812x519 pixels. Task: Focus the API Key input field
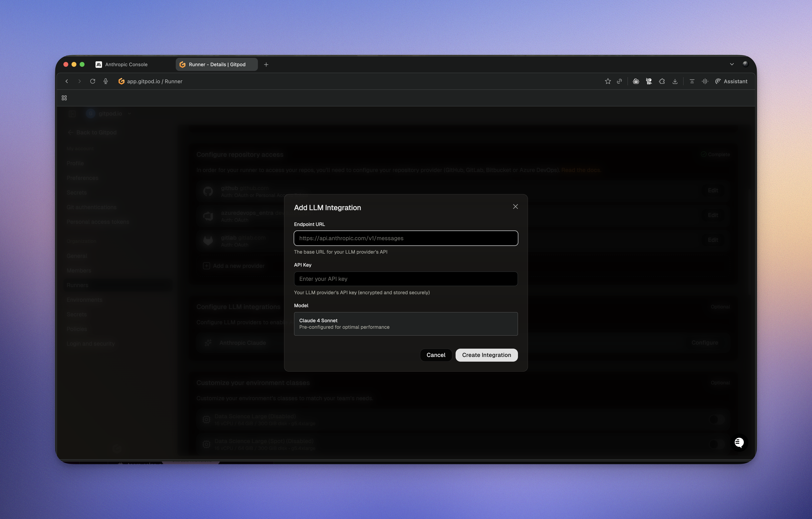(406, 279)
